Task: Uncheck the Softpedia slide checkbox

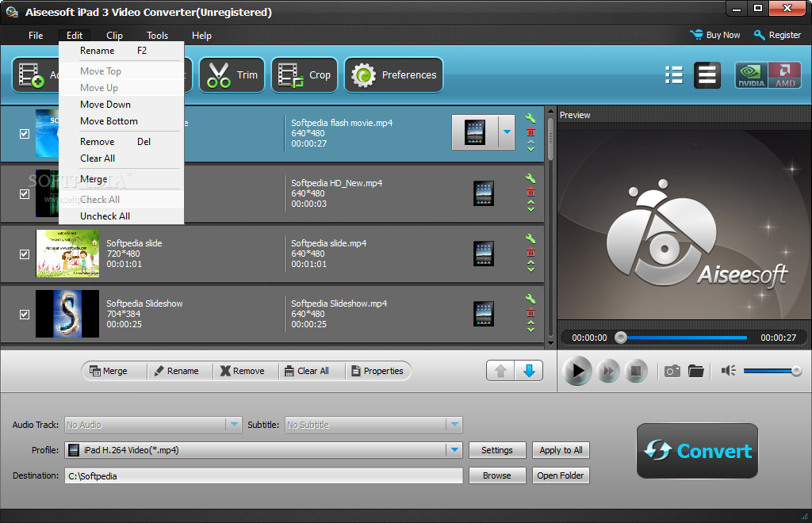Action: pos(25,254)
